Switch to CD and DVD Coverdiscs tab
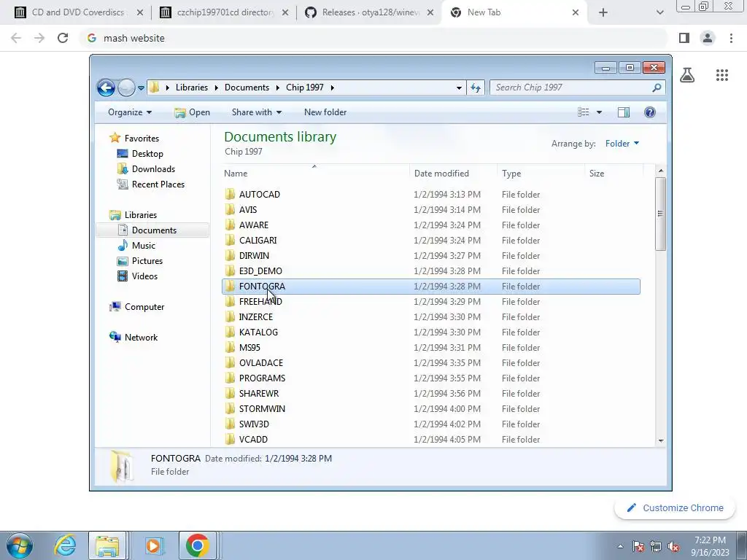 pyautogui.click(x=79, y=12)
